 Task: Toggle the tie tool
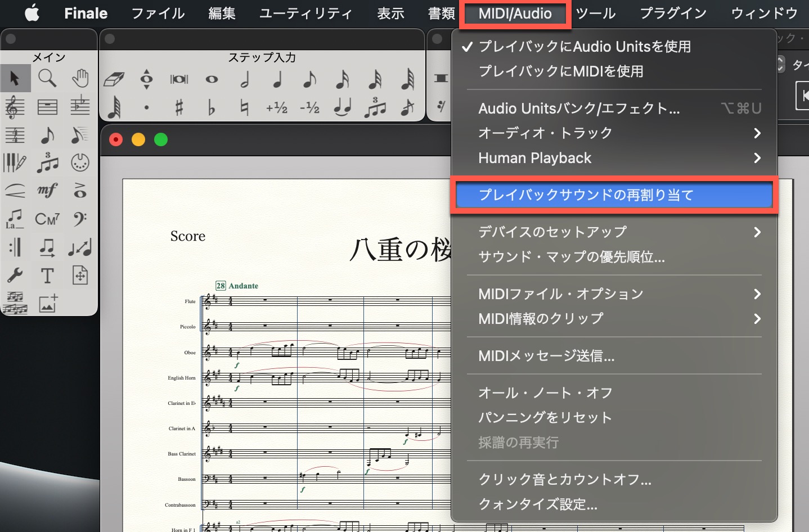pos(342,107)
